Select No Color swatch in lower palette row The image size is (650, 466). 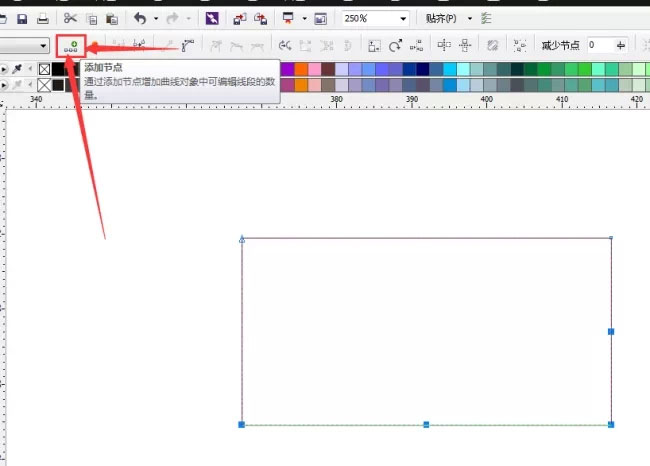tap(44, 85)
